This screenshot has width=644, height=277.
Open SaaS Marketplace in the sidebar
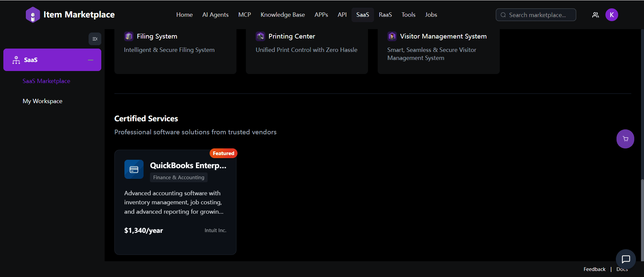click(46, 81)
